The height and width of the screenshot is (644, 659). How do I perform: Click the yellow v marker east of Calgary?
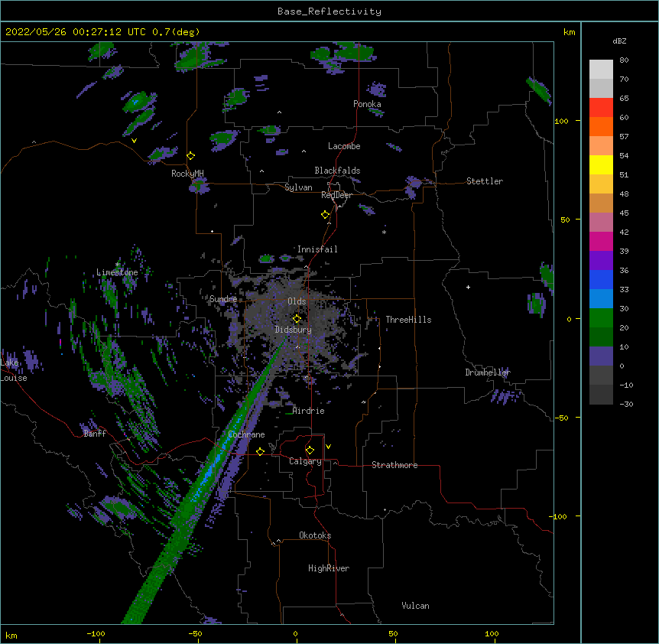point(328,447)
